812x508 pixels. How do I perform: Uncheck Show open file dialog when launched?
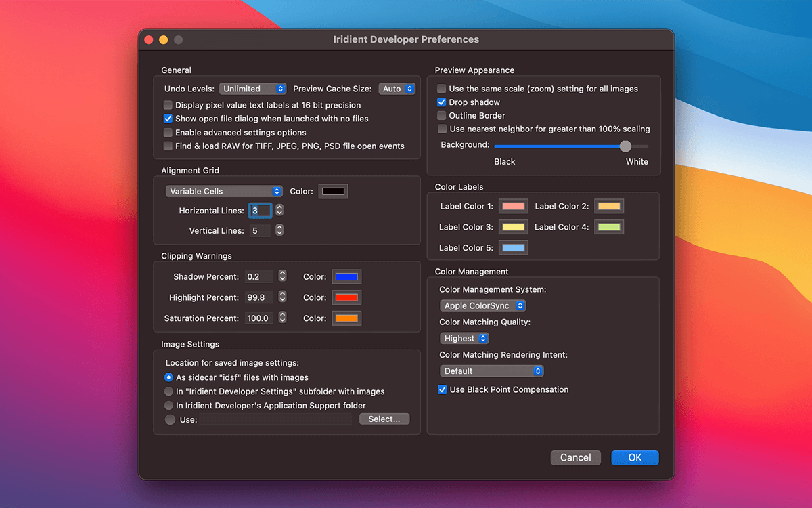click(168, 119)
